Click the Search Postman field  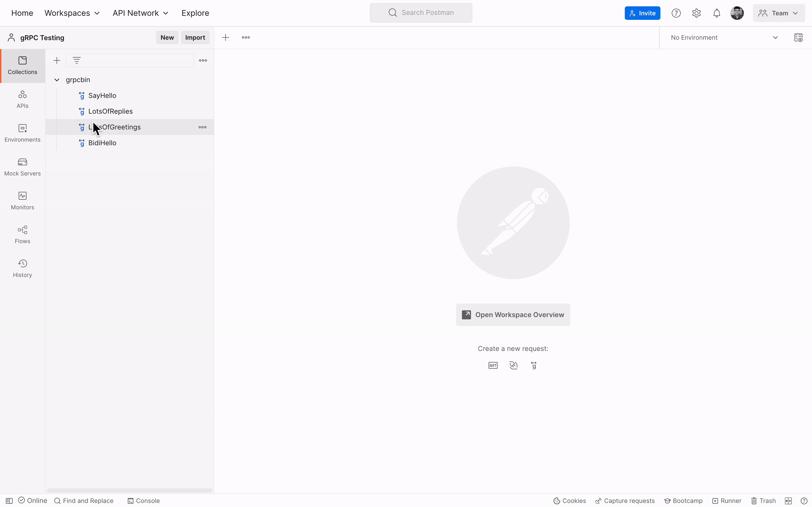coord(421,13)
